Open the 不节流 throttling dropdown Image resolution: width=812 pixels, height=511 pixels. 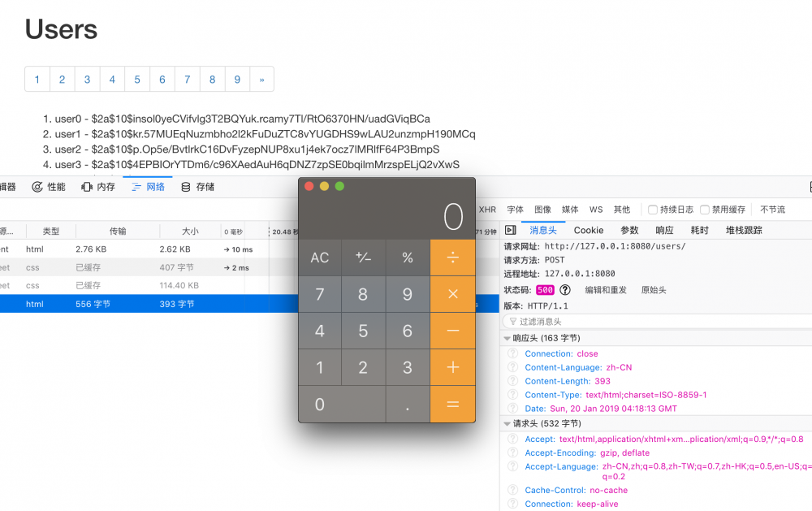772,209
